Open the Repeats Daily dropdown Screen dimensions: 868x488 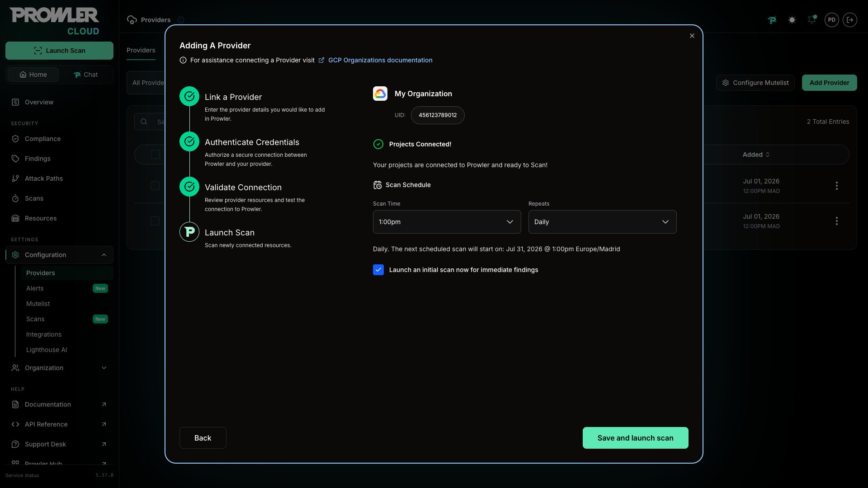pos(602,222)
